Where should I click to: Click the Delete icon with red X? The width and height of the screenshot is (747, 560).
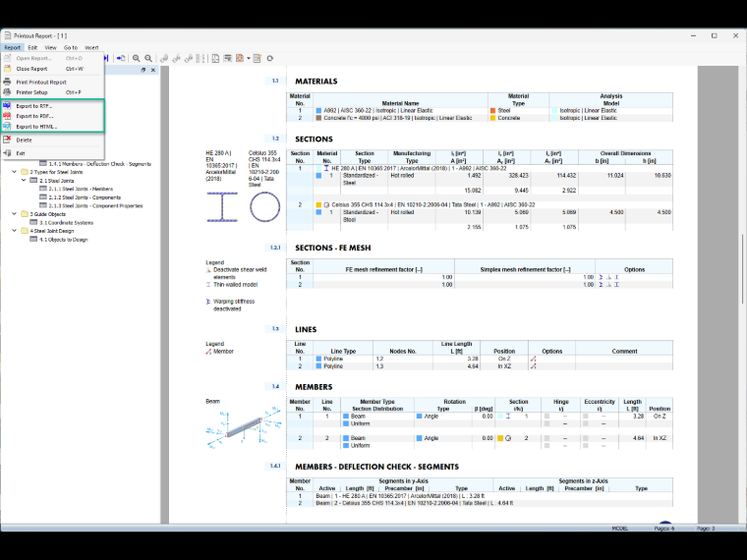7,140
